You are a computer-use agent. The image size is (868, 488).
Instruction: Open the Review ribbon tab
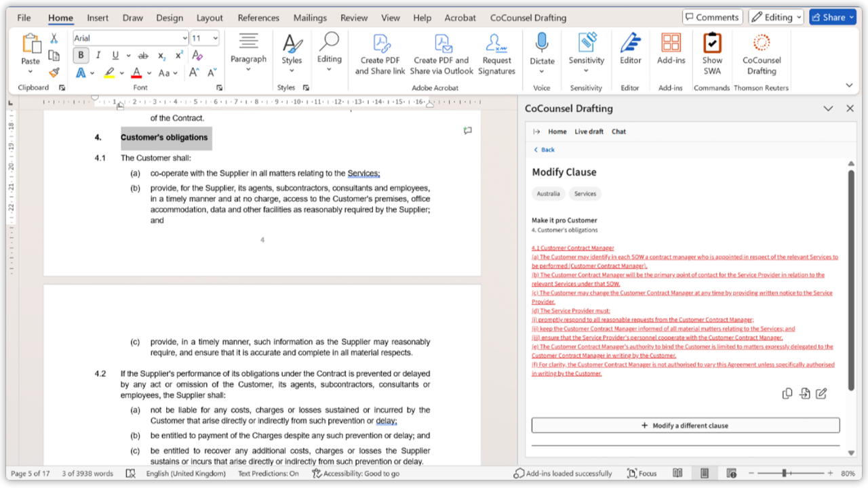(354, 18)
